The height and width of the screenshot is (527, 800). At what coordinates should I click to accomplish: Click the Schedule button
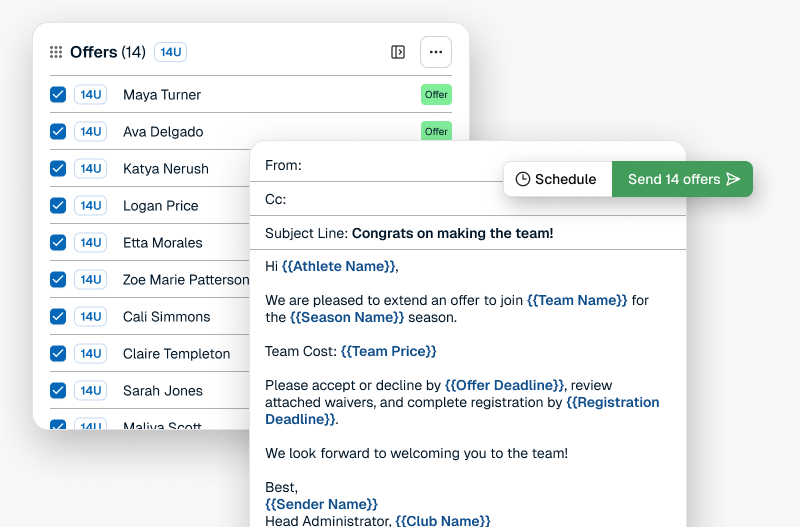558,179
